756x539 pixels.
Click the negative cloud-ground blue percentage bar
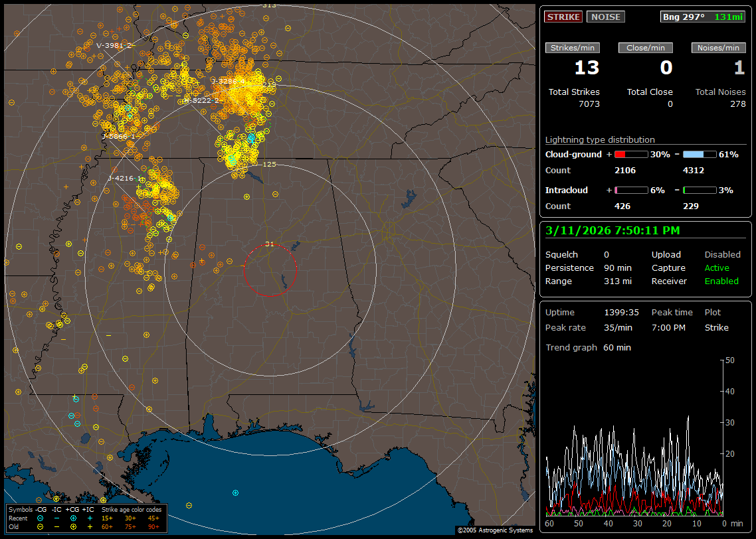click(700, 154)
